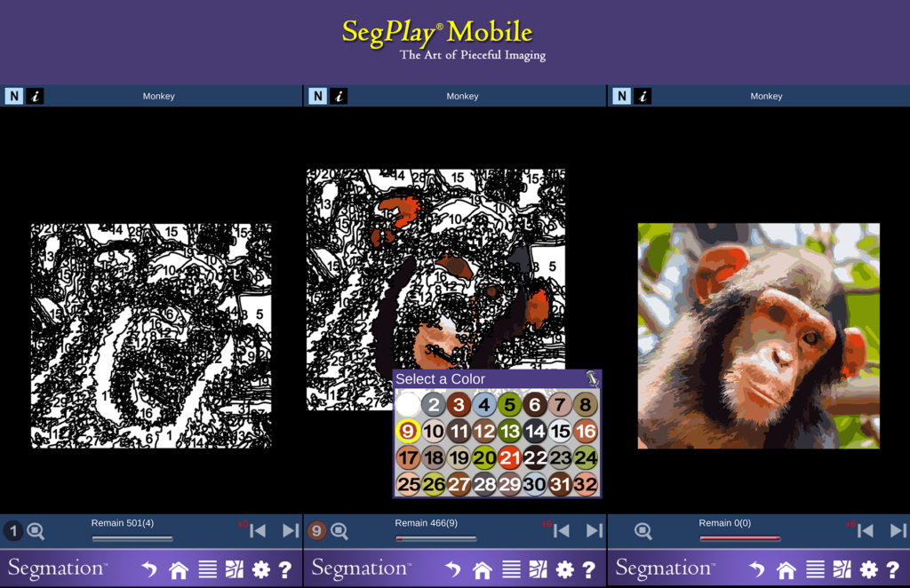Open the home icon in middle panel
The image size is (910, 588).
[x=483, y=570]
